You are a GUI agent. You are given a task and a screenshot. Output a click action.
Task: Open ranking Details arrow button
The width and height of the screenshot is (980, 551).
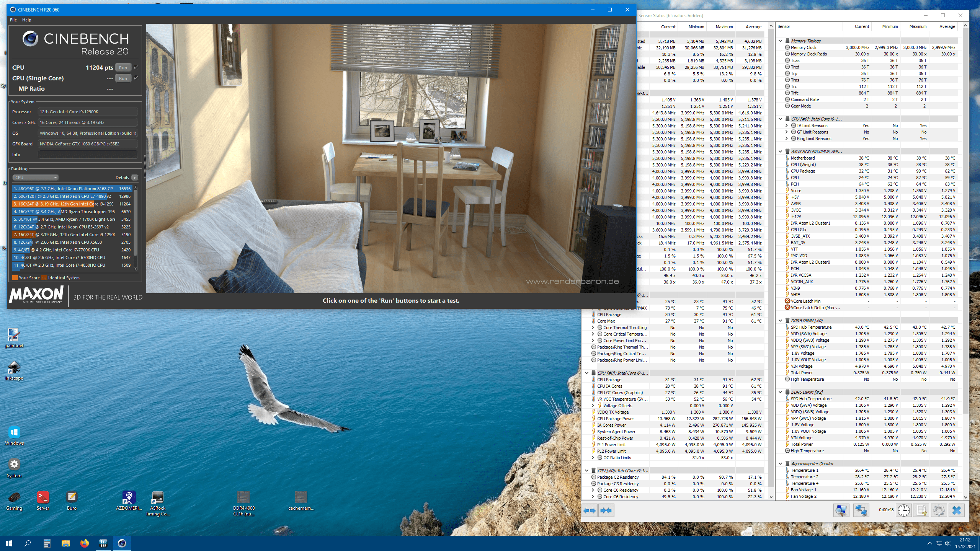(135, 178)
